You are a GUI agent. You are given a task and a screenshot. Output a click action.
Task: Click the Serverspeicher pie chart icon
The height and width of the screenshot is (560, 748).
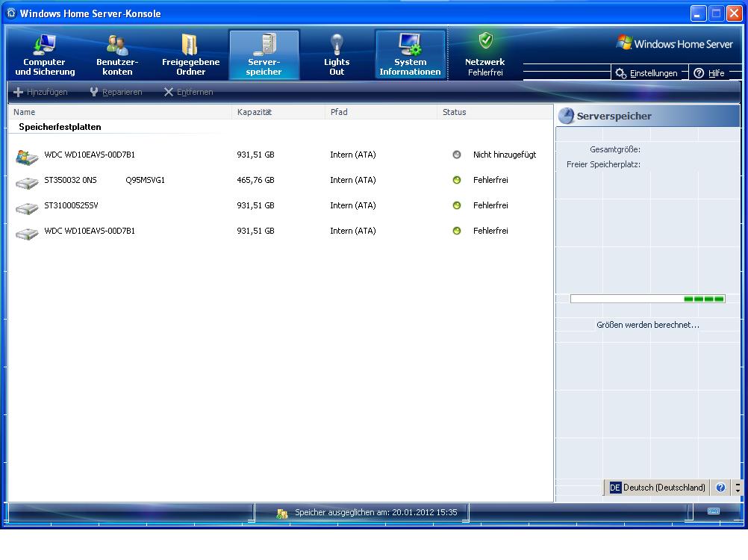coord(567,116)
